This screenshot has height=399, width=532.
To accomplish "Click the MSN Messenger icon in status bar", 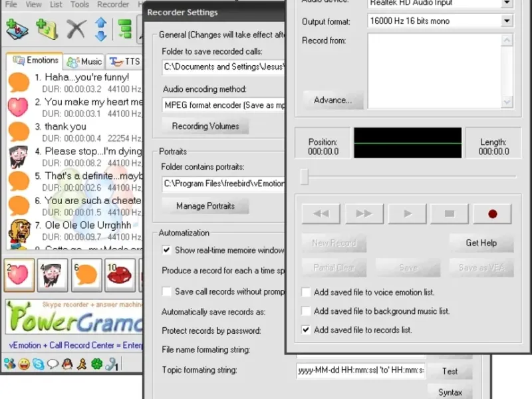I will coord(10,364).
